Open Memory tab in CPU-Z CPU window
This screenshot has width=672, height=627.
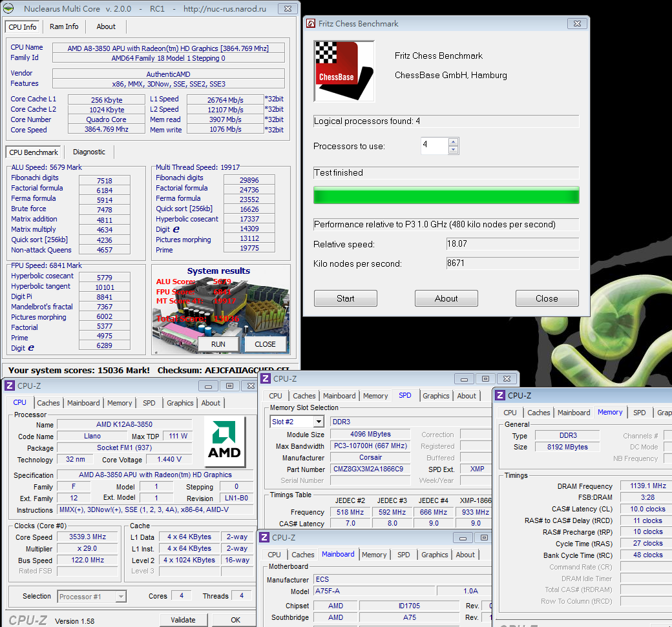(x=120, y=402)
